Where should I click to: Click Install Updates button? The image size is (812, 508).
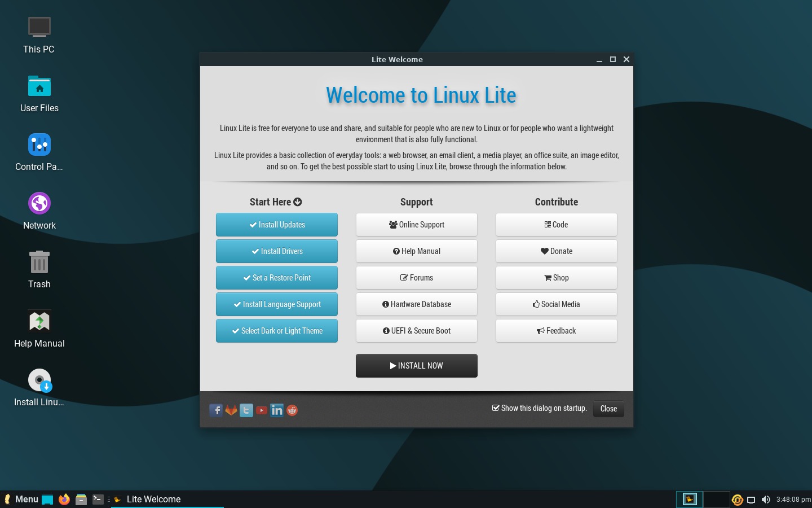pos(277,225)
